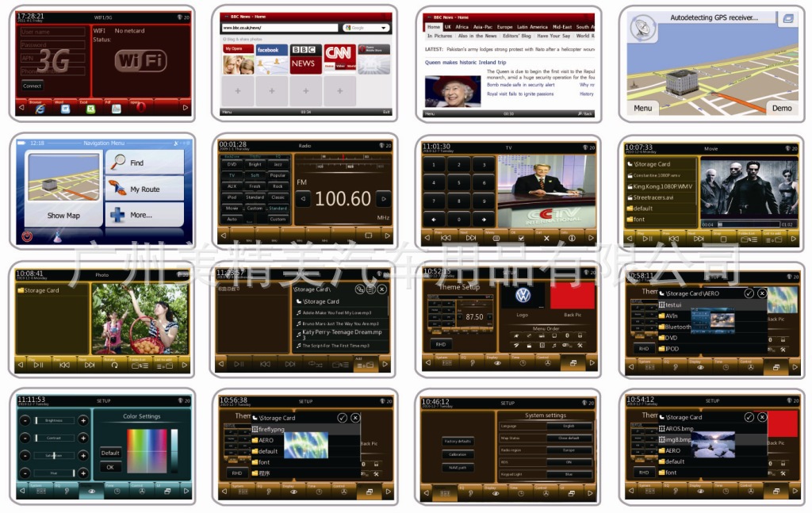Tap the Internet Explorer browser icon

point(40,109)
